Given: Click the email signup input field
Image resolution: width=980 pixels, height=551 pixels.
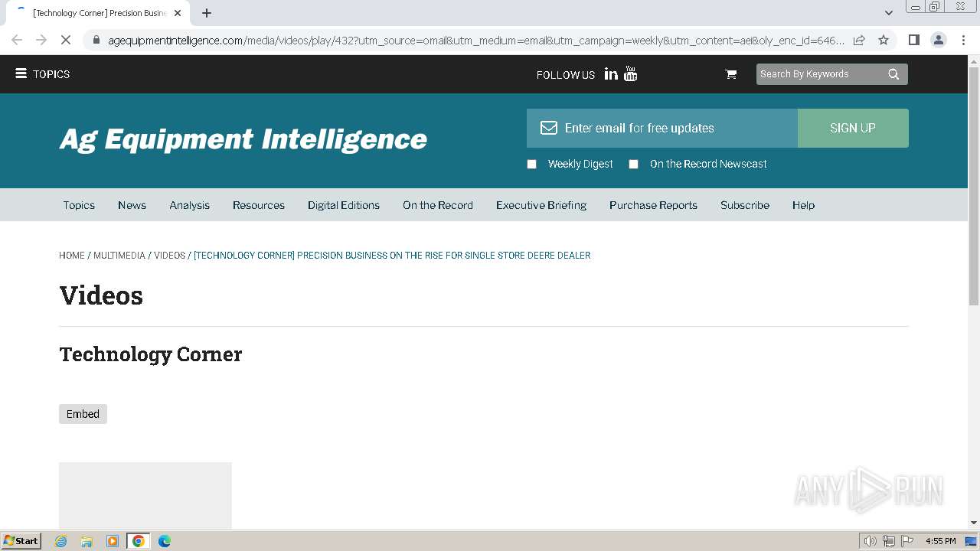Looking at the screenshot, I should [x=662, y=128].
